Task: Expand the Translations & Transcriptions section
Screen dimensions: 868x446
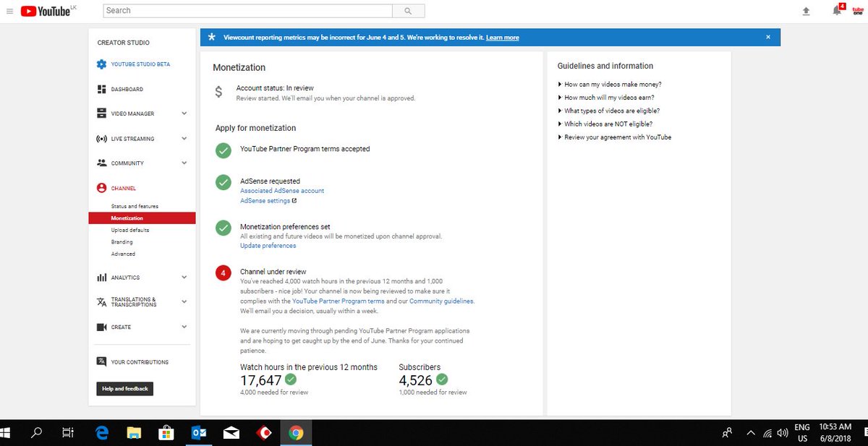Action: [184, 302]
